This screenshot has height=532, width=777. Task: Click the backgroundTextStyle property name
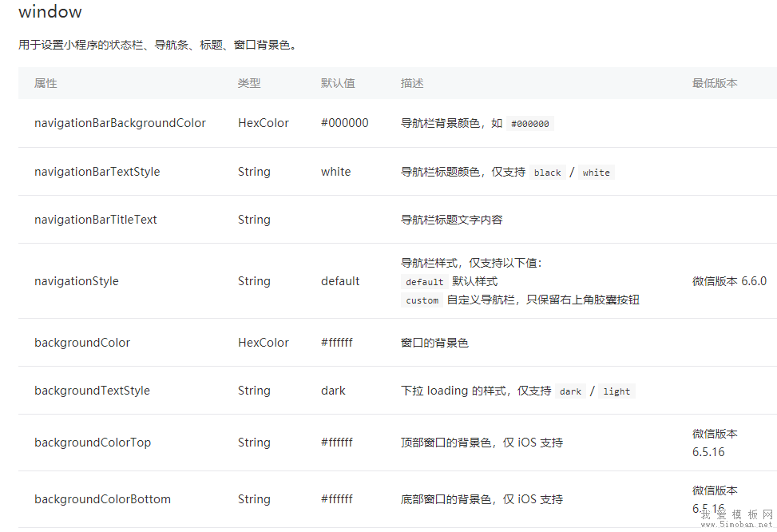[92, 391]
